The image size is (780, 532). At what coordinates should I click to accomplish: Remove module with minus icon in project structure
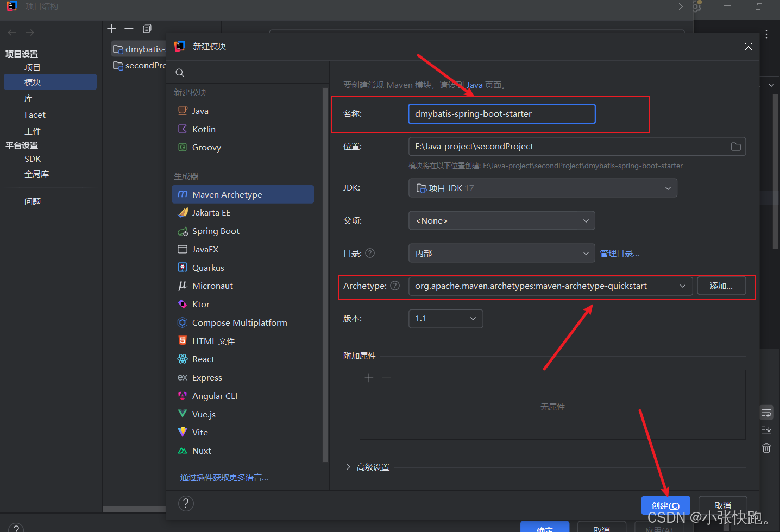pos(129,28)
